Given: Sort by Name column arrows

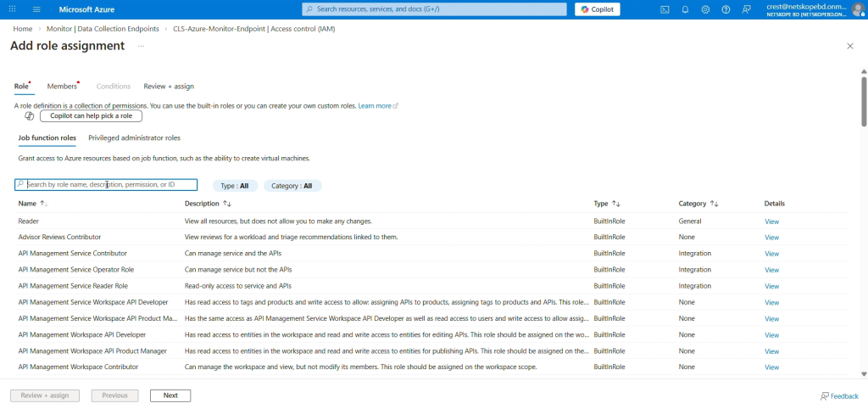Looking at the screenshot, I should point(44,204).
